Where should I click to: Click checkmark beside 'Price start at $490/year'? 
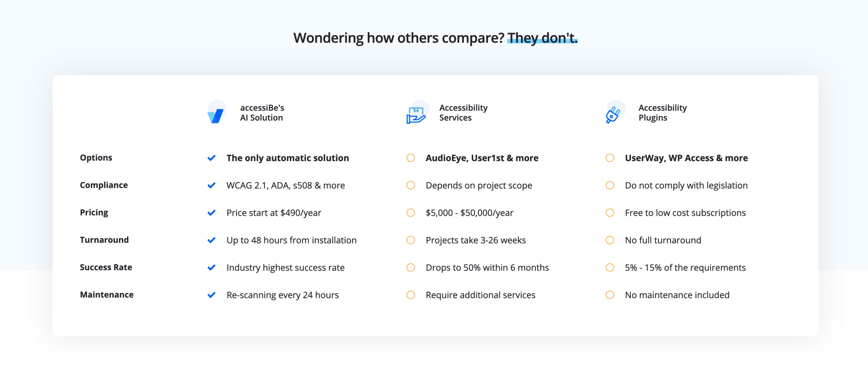pyautogui.click(x=212, y=213)
